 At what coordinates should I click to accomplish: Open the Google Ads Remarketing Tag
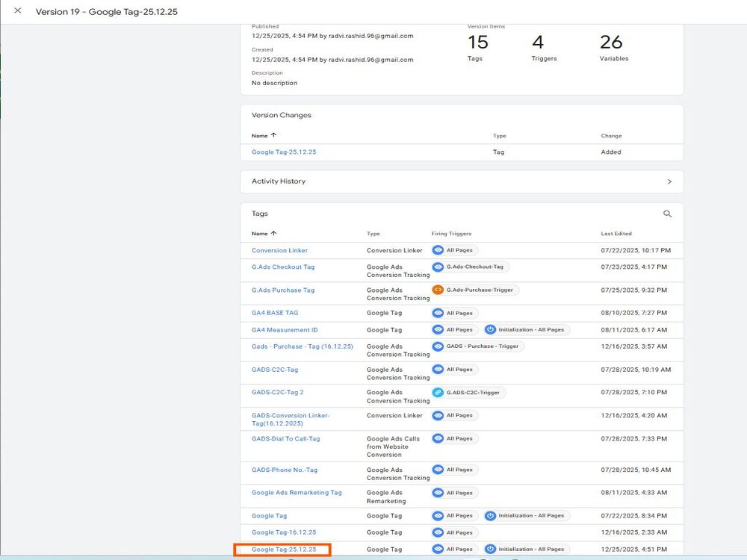pyautogui.click(x=297, y=492)
